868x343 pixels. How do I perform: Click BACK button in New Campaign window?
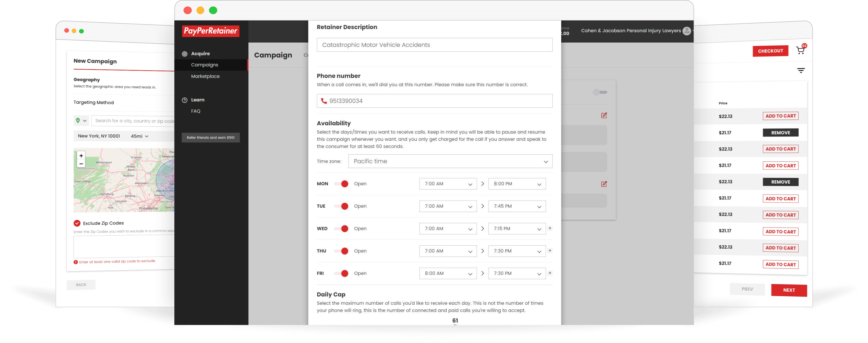pyautogui.click(x=81, y=285)
